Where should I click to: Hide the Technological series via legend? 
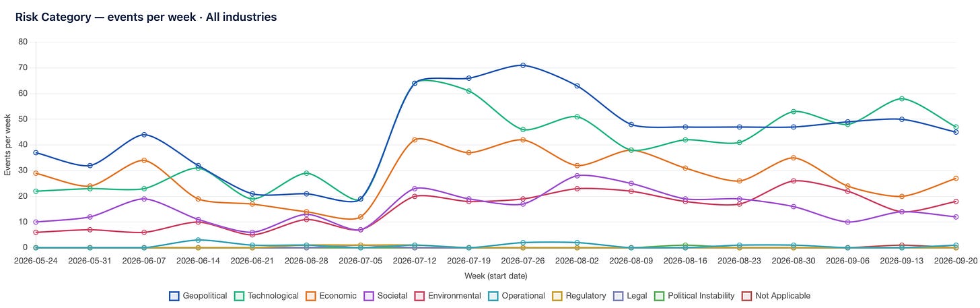tap(239, 295)
